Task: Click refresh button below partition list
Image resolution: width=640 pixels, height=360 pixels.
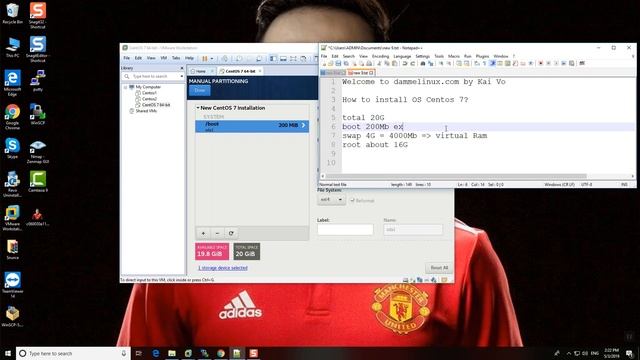Action: [x=231, y=233]
